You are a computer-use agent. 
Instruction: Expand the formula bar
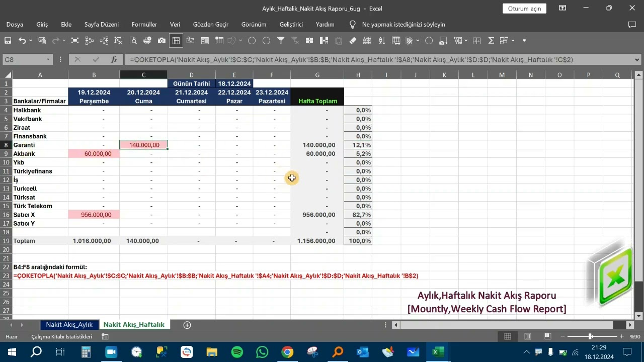tap(638, 59)
